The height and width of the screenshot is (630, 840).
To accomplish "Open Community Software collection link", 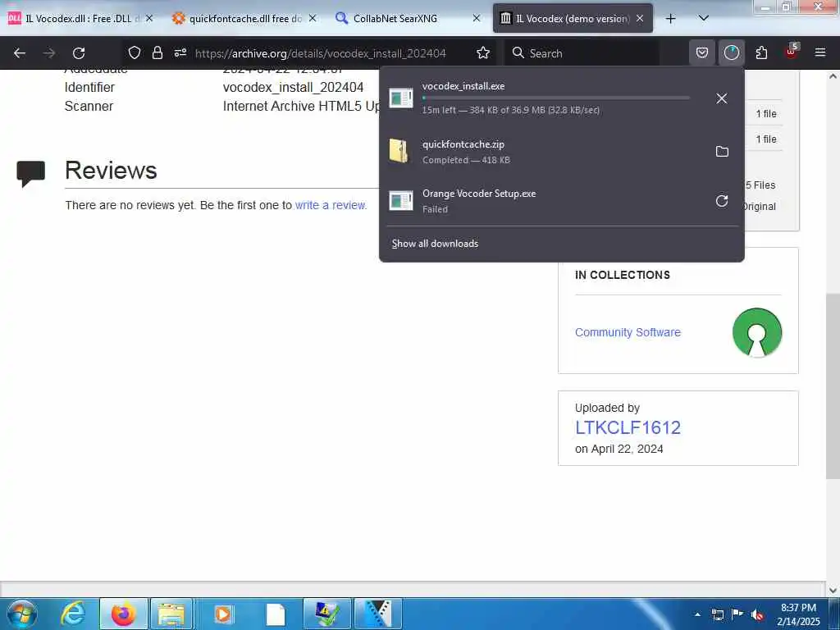I will pos(628,332).
